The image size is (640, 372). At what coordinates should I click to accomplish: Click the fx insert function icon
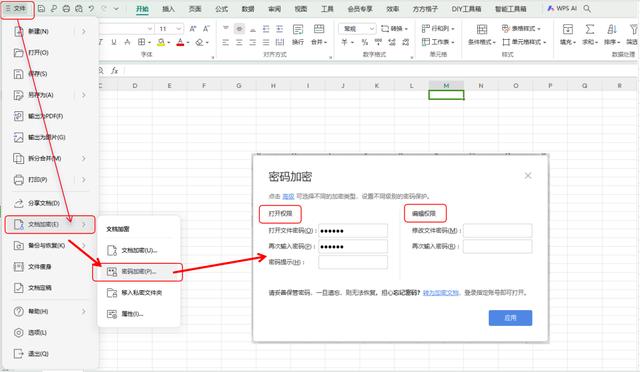115,71
